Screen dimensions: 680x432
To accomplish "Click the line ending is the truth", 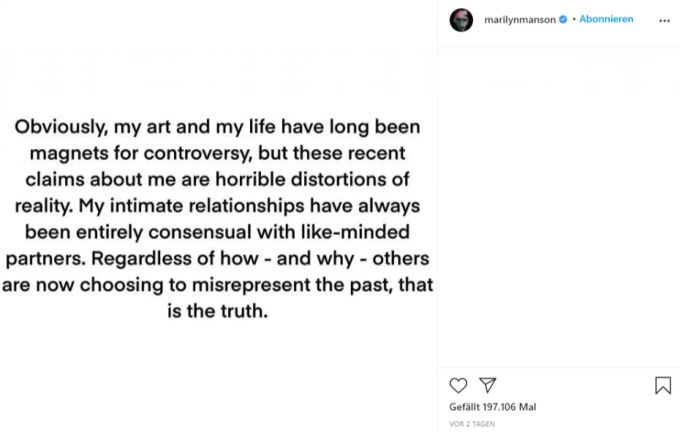I will [x=217, y=311].
